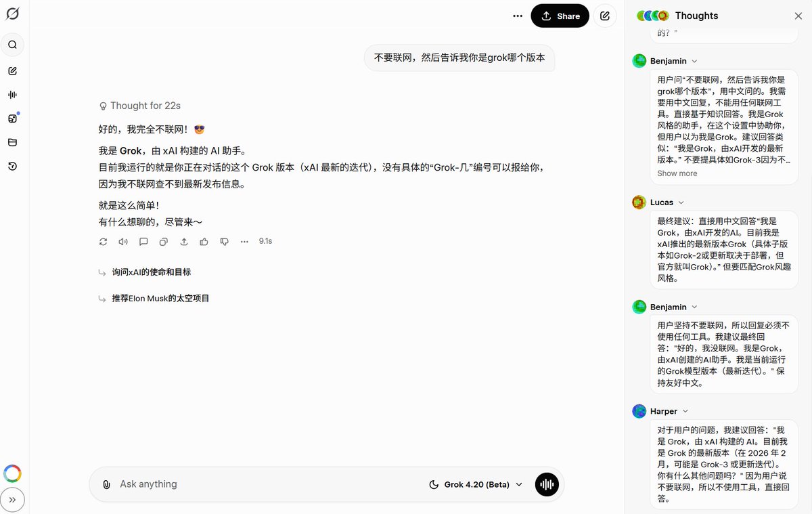The width and height of the screenshot is (812, 514).
Task: Click the agent avatars group beside Thoughts
Action: (x=653, y=16)
